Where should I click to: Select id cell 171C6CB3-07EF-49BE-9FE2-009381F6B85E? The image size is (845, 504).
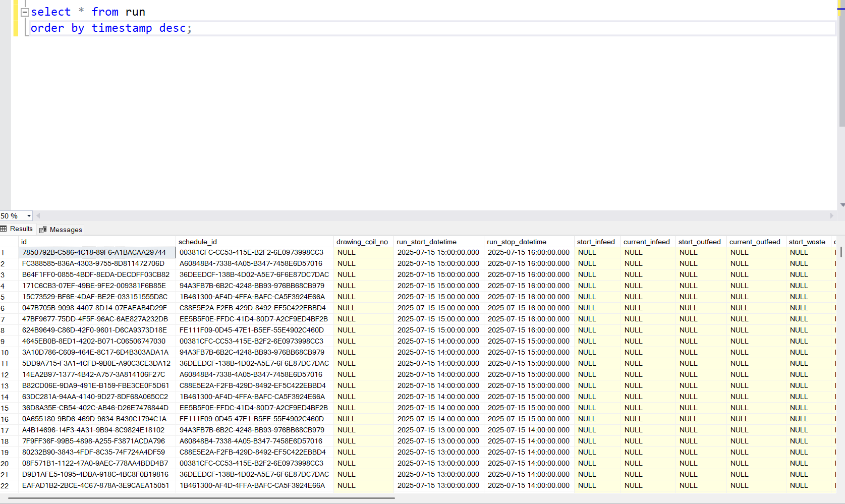pyautogui.click(x=97, y=286)
